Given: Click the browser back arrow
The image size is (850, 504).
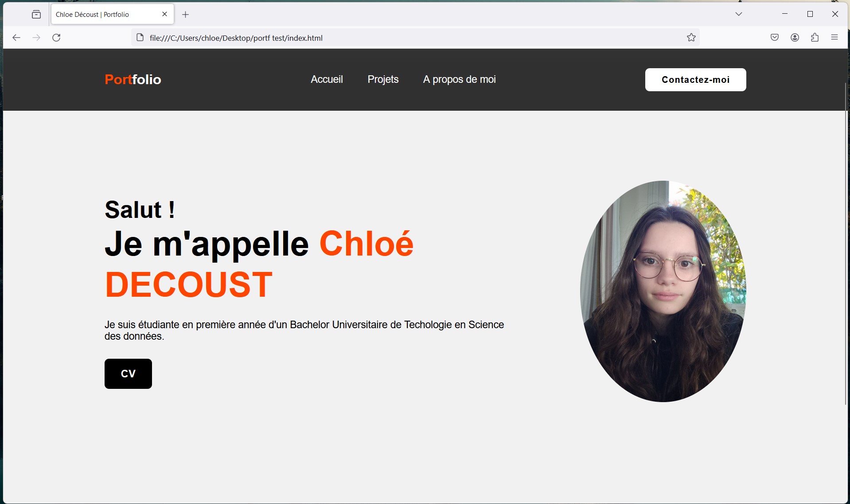Looking at the screenshot, I should point(16,38).
